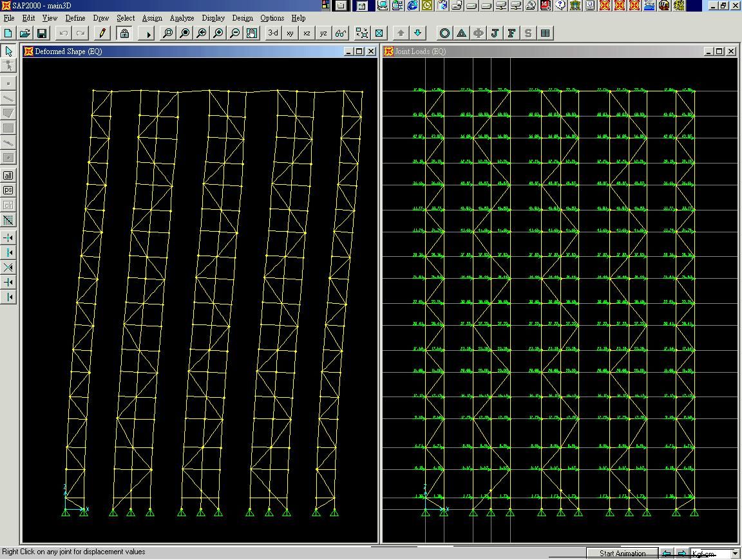Set view to the yz plane
The width and height of the screenshot is (742, 560).
[324, 33]
